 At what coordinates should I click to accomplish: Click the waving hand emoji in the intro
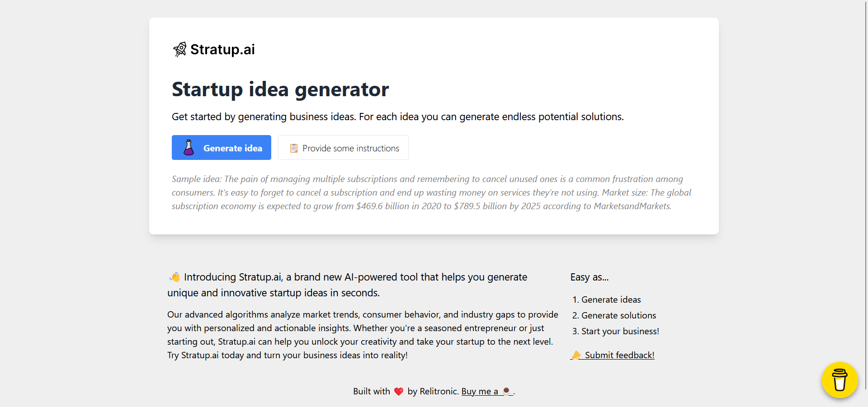pos(174,276)
